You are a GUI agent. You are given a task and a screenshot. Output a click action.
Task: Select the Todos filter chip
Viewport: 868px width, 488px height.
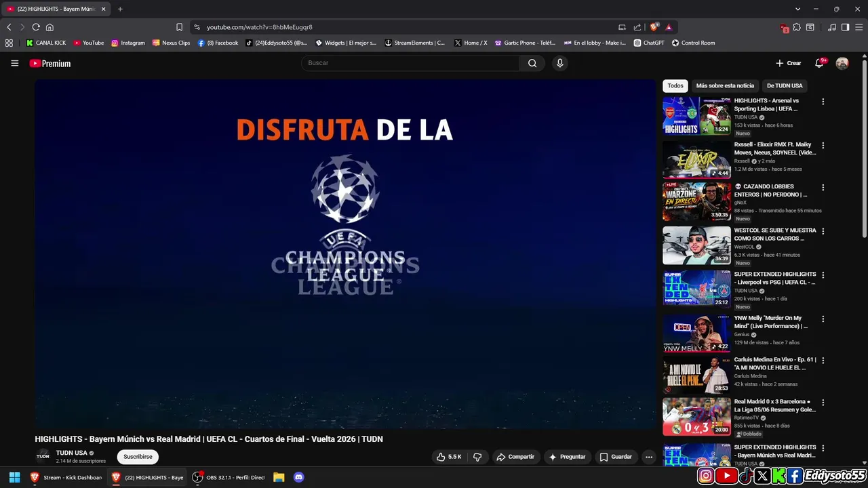point(675,86)
